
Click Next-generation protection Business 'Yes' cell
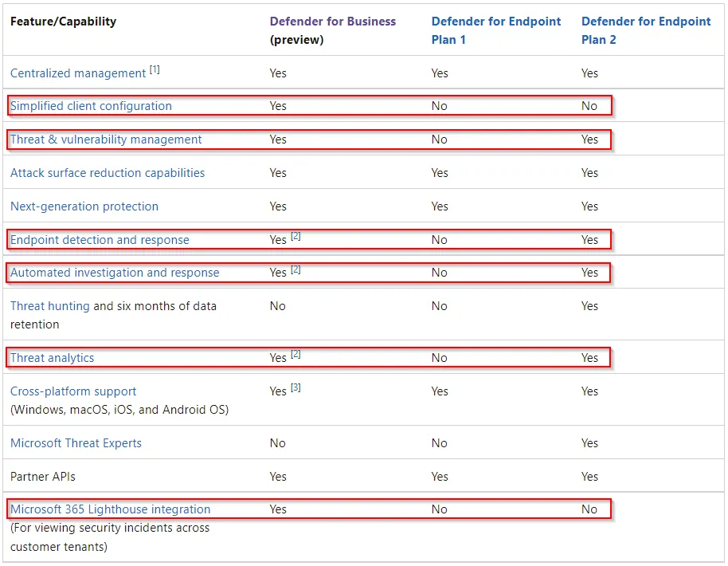[278, 206]
